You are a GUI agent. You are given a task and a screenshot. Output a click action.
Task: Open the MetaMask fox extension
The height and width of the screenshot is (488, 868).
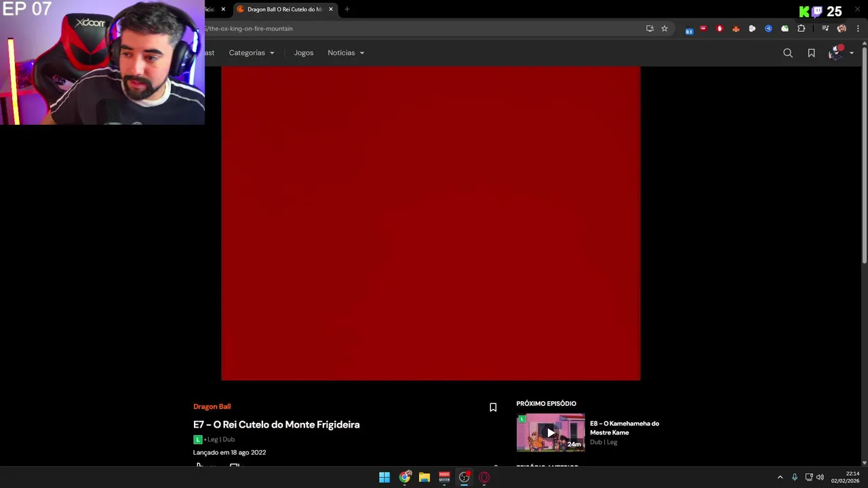[x=736, y=28]
